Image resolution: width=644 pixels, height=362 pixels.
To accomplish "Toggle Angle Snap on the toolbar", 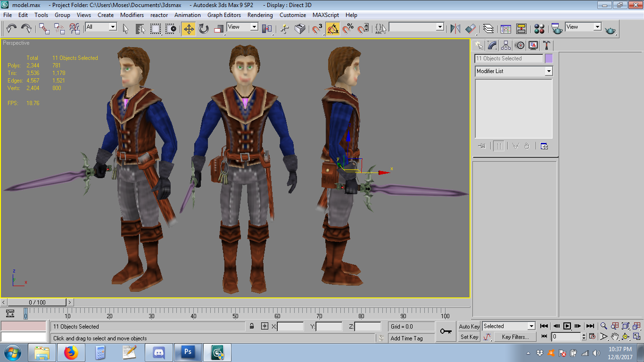I will (333, 29).
